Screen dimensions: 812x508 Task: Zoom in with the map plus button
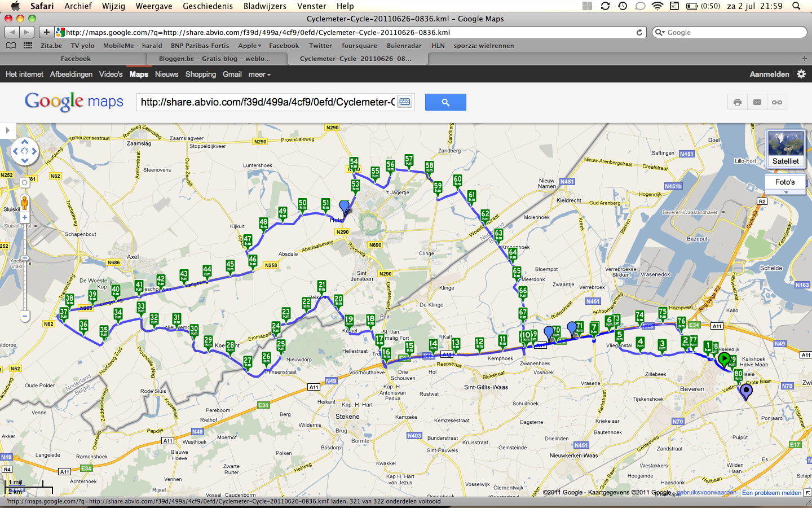coord(24,217)
